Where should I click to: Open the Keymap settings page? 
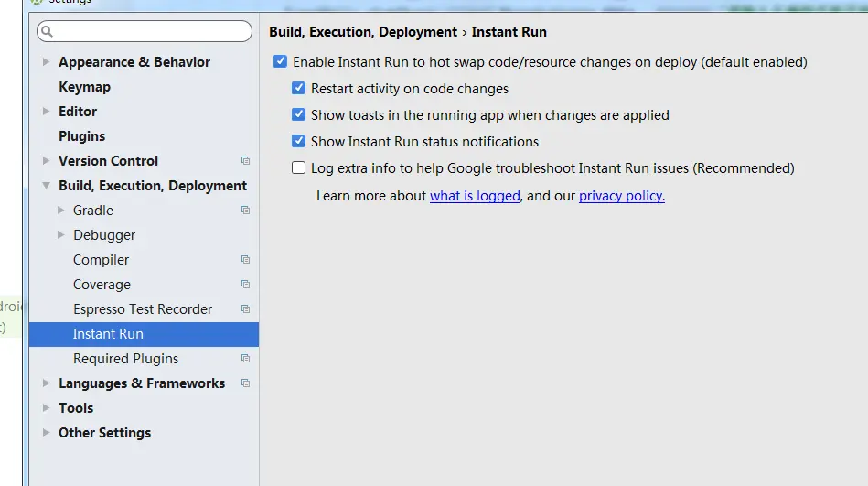pos(84,87)
